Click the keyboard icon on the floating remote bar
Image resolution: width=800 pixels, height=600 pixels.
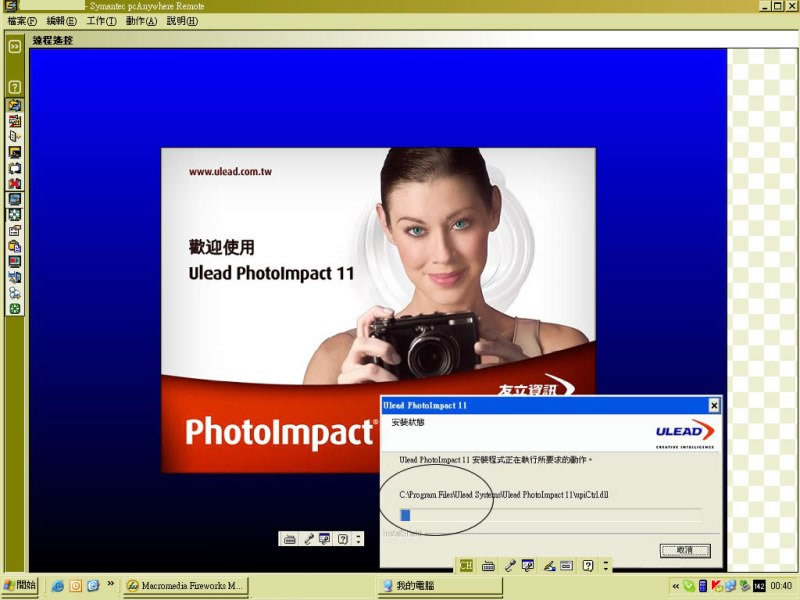pos(289,539)
